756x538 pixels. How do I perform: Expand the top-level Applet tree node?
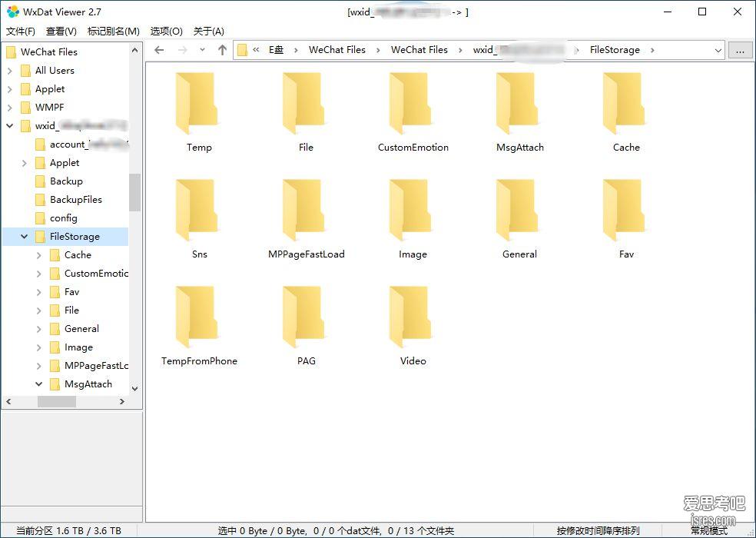[x=10, y=89]
